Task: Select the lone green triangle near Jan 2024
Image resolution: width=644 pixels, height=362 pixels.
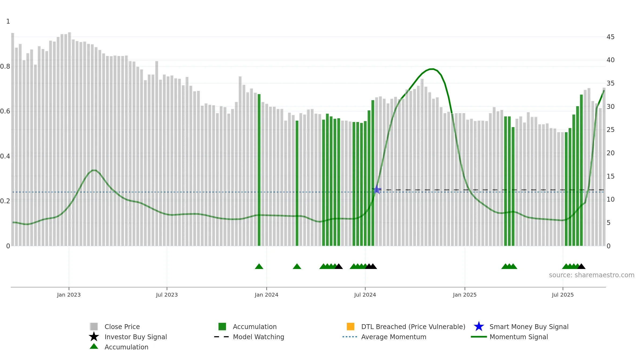Action: (x=259, y=266)
